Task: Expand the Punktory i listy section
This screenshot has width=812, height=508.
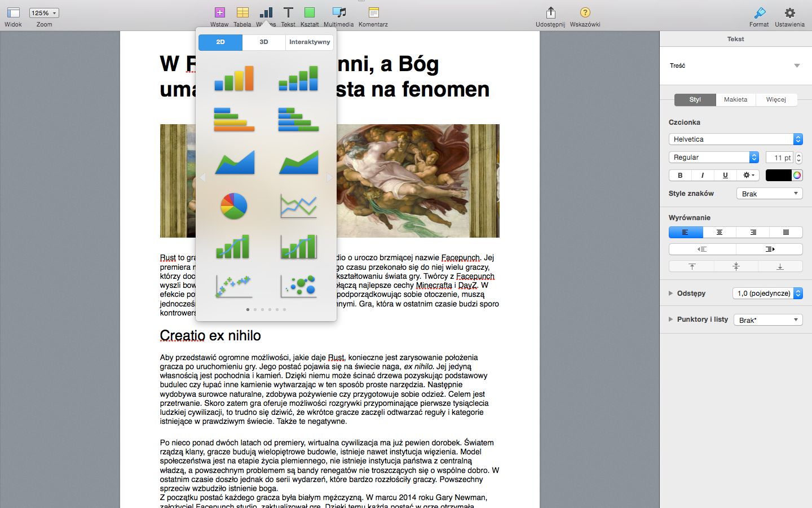Action: click(x=671, y=319)
